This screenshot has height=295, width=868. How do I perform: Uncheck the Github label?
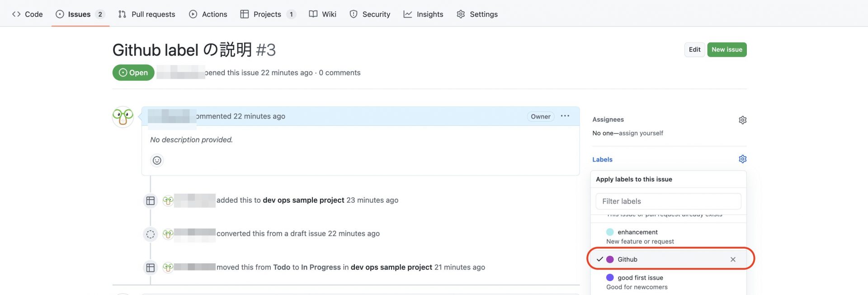coord(599,259)
